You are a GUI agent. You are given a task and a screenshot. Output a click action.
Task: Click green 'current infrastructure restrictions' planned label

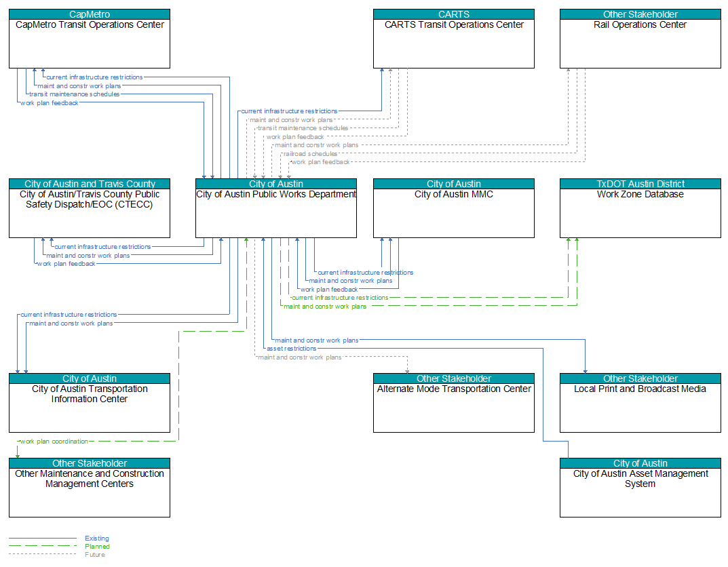pyautogui.click(x=340, y=298)
